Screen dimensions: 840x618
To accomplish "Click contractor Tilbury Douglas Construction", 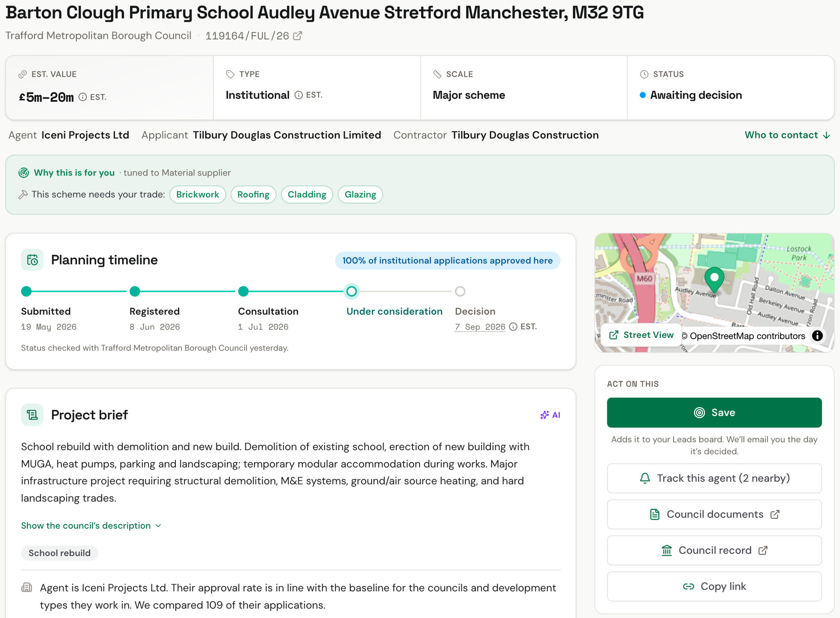I will coord(525,135).
